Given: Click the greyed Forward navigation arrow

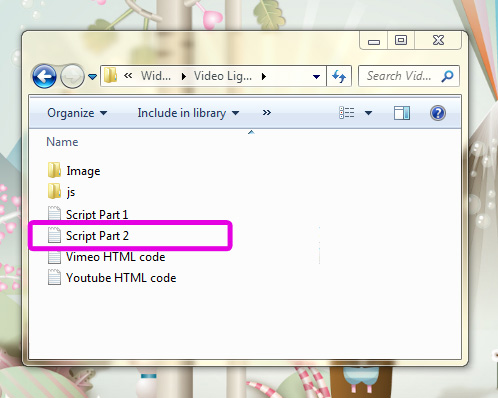Looking at the screenshot, I should coord(72,76).
